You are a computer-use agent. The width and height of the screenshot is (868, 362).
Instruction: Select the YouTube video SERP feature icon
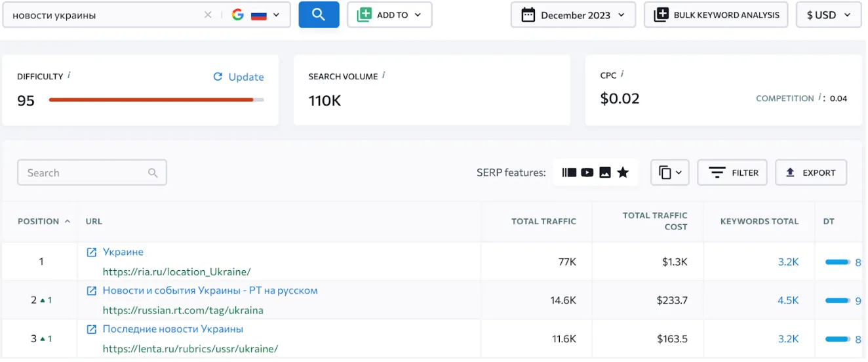pyautogui.click(x=587, y=172)
